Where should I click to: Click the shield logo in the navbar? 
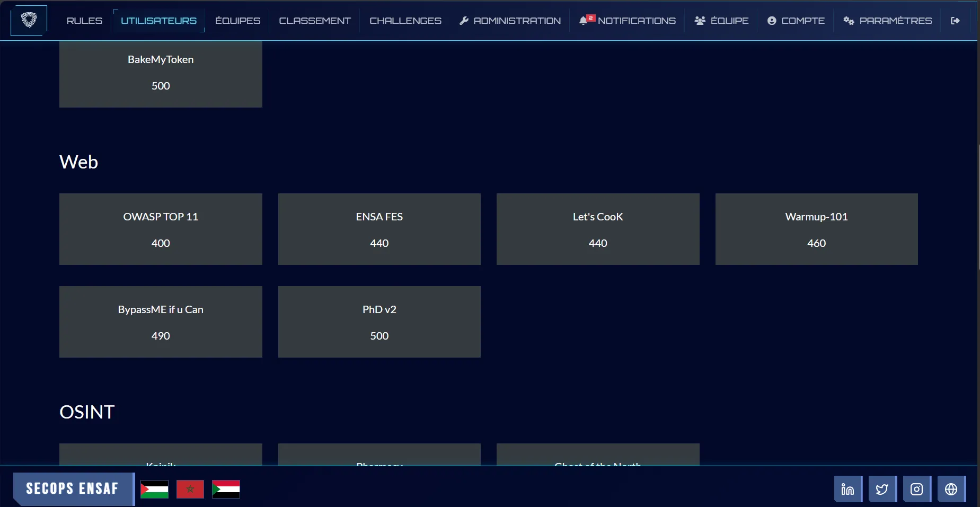pyautogui.click(x=29, y=20)
